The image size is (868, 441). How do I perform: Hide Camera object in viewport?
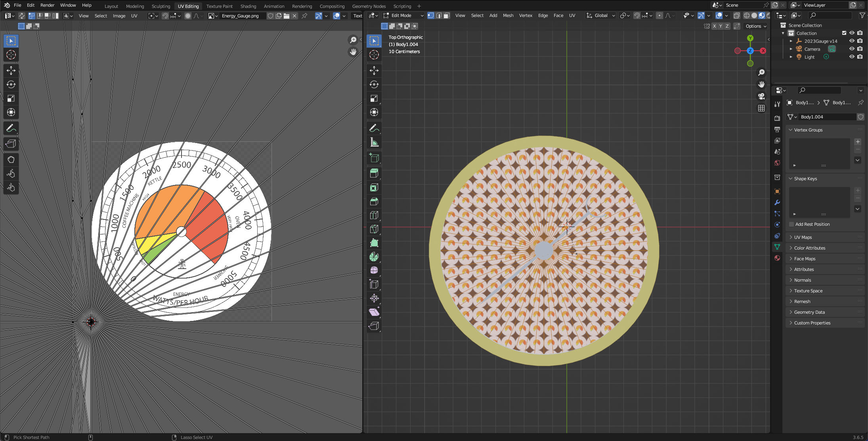[x=851, y=49]
